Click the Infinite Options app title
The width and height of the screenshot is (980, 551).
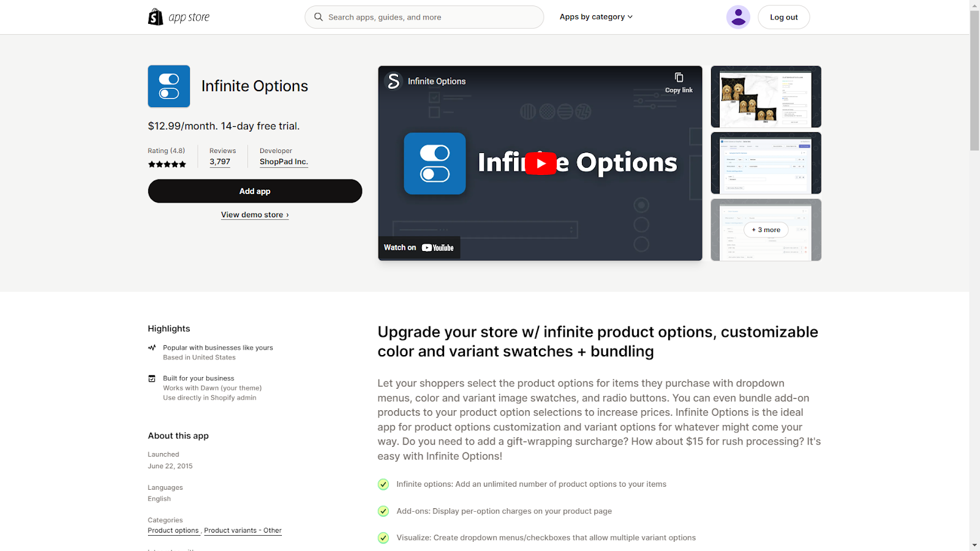tap(255, 86)
